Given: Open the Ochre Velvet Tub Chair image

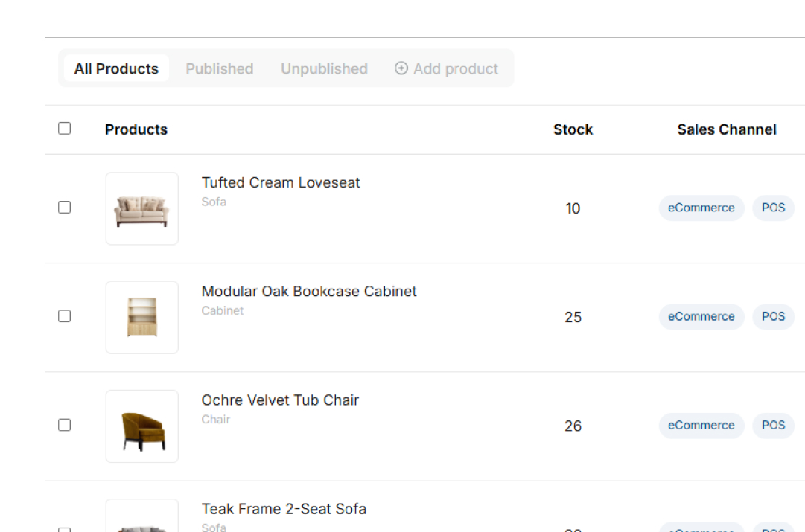Looking at the screenshot, I should [x=141, y=426].
